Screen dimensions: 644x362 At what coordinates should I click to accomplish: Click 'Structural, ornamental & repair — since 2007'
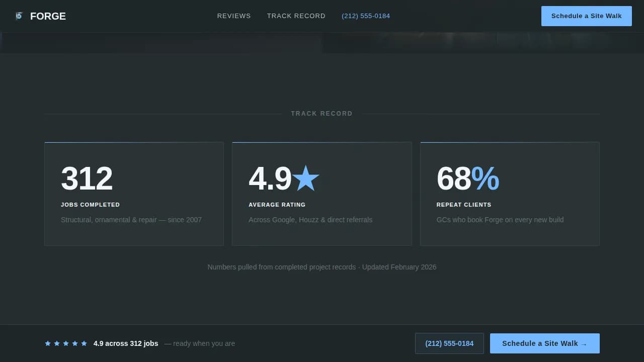click(131, 220)
